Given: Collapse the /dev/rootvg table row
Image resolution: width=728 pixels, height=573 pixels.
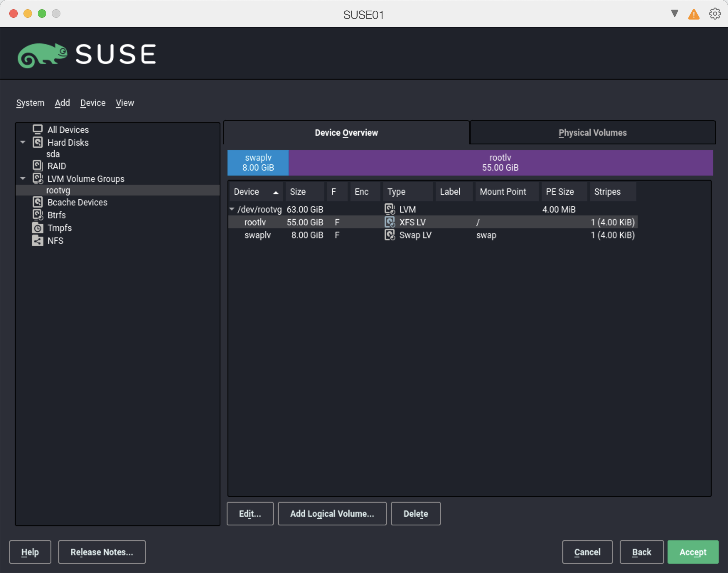Looking at the screenshot, I should pos(232,209).
